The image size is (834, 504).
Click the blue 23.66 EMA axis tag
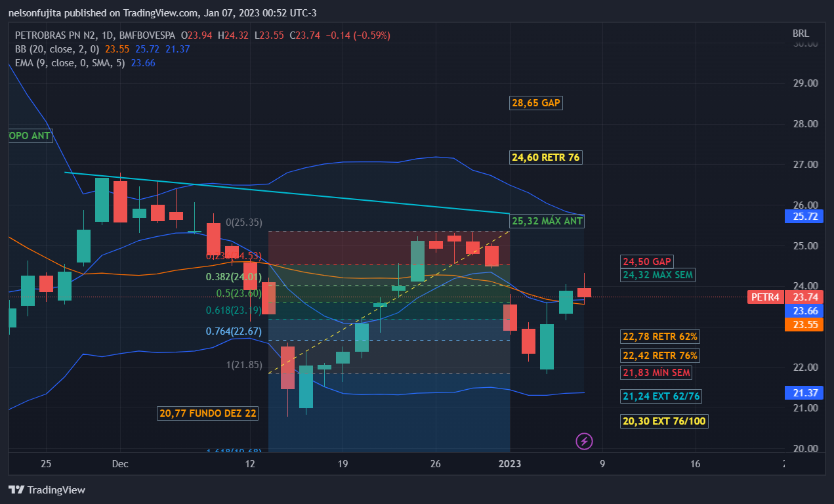804,311
